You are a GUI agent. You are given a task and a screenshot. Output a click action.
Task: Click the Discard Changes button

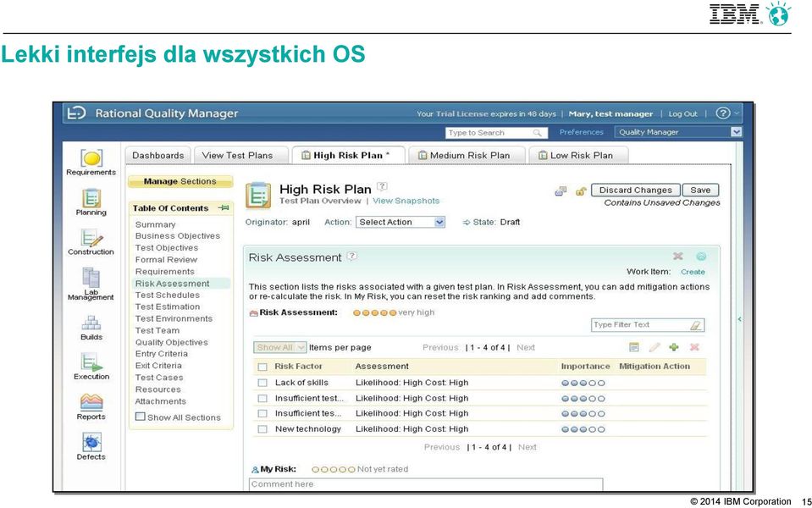(635, 190)
